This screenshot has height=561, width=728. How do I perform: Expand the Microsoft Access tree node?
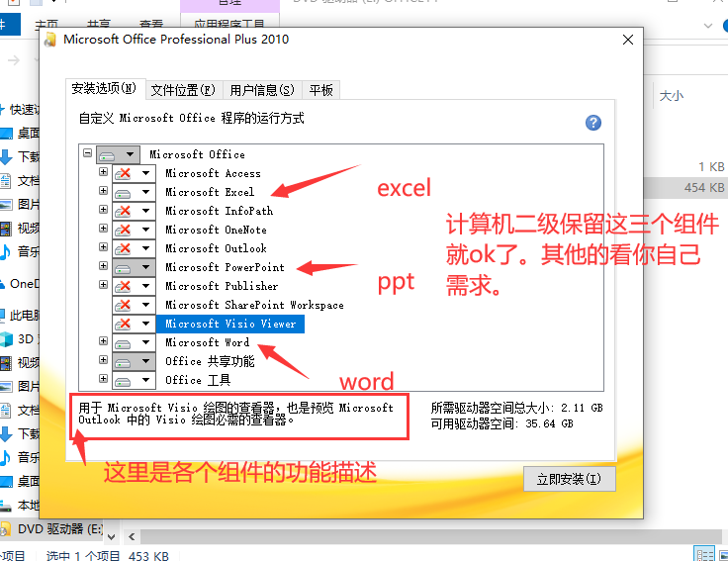[103, 172]
